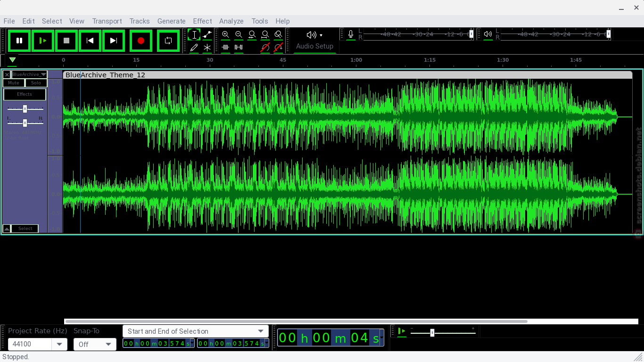Select the Envelope tool
This screenshot has width=644, height=362.
[x=207, y=34]
